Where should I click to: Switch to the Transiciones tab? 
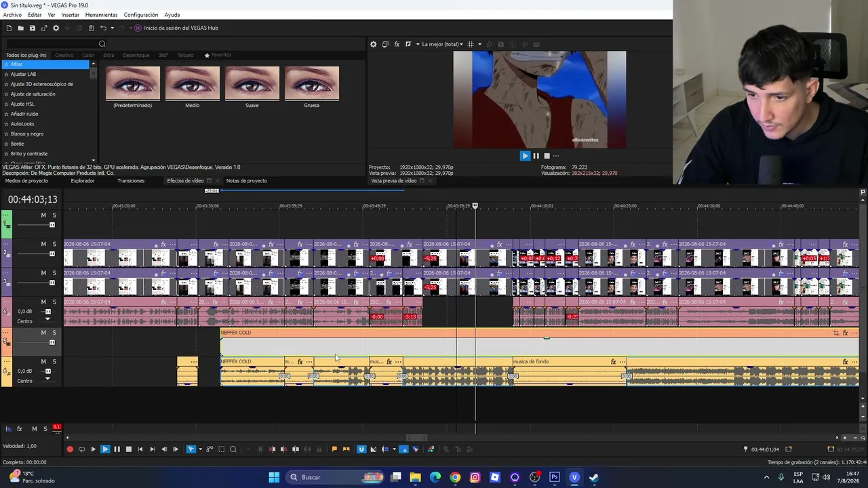coord(131,181)
